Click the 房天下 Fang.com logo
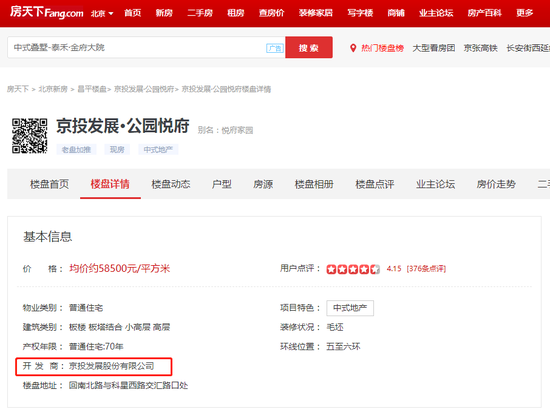 pyautogui.click(x=46, y=13)
